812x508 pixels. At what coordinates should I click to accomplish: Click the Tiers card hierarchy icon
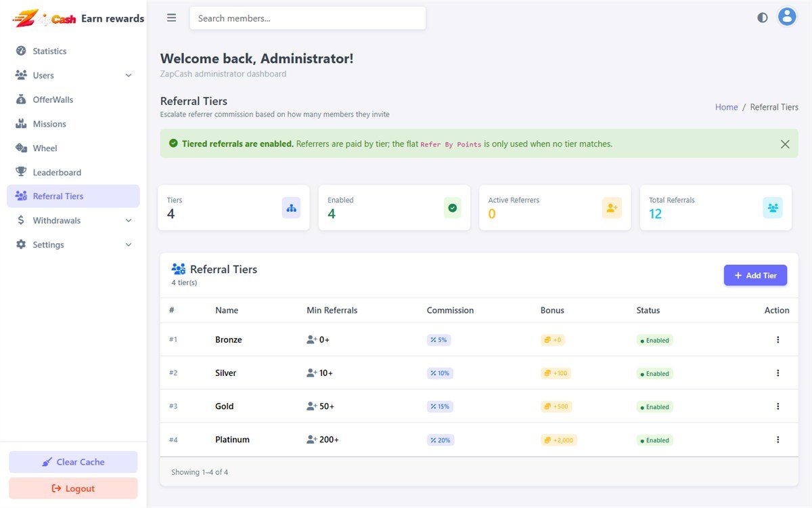coord(292,208)
